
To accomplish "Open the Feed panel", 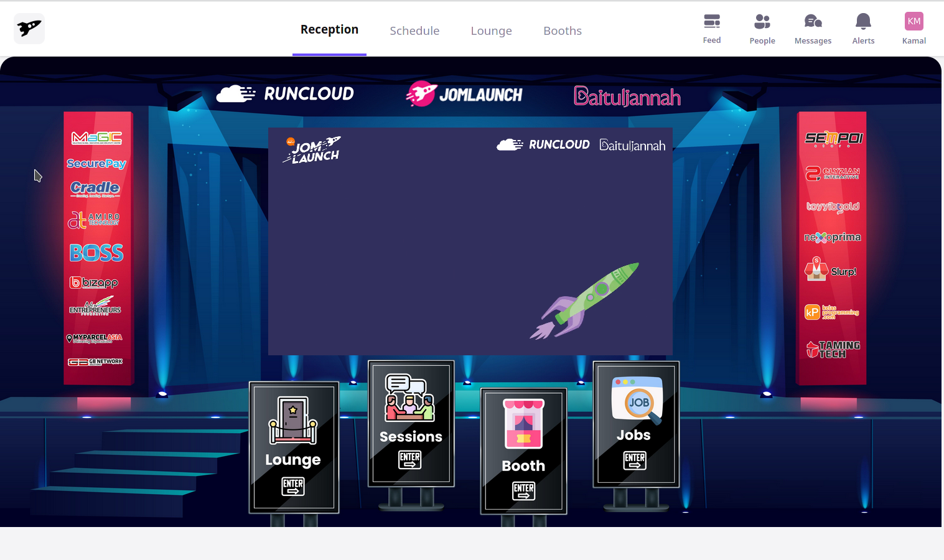I will [712, 28].
